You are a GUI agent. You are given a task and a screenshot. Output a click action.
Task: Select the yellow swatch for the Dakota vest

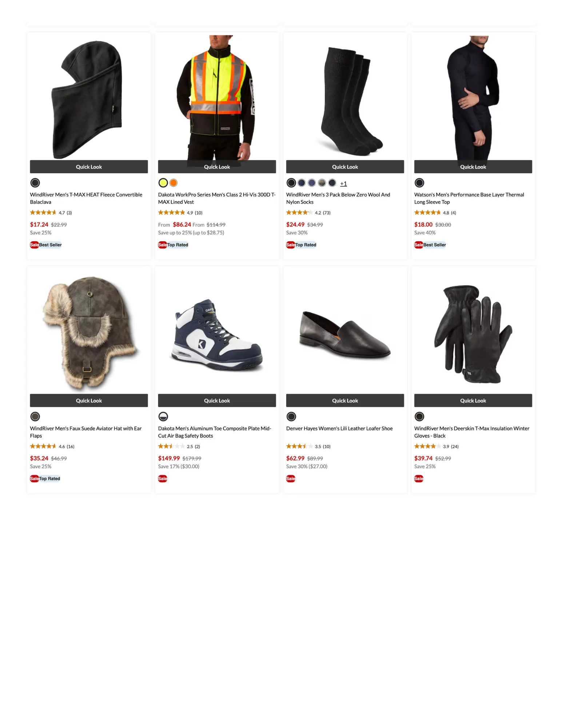163,183
